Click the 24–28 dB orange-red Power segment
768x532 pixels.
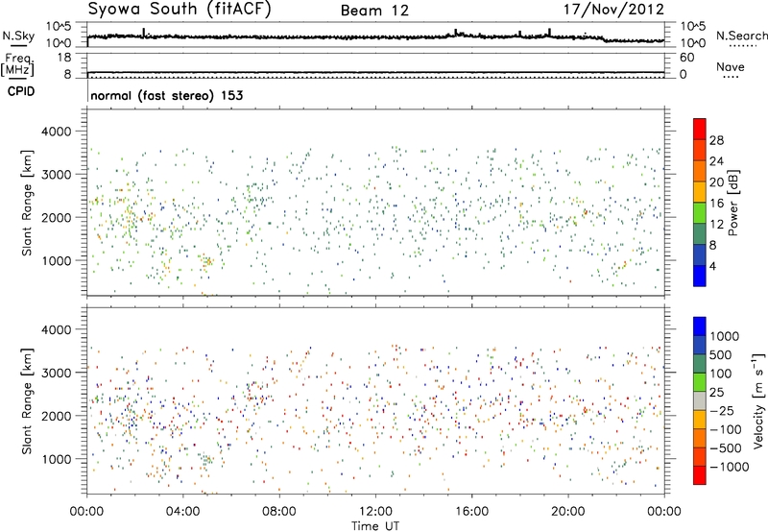700,150
